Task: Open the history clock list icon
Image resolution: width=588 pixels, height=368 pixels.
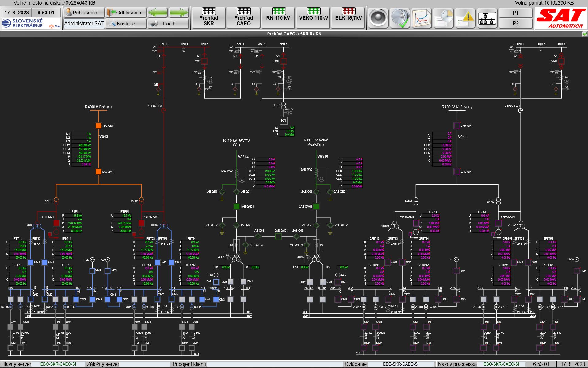Action: click(x=444, y=18)
